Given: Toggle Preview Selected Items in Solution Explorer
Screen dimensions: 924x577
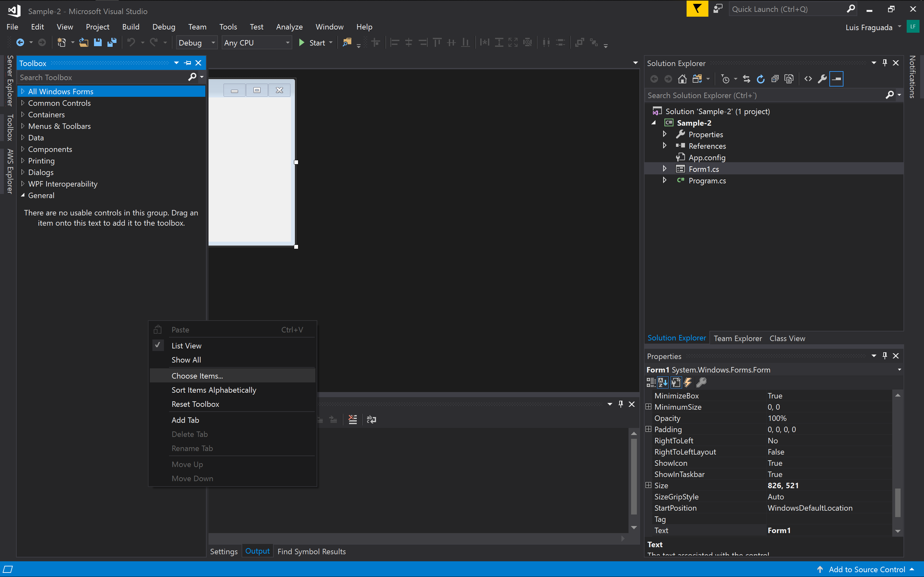Looking at the screenshot, I should 836,79.
